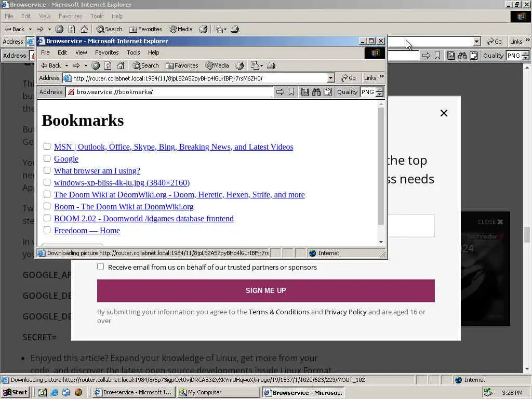This screenshot has height=399, width=532.
Task: Click binoculars find icon in background Browservice bar
Action: coord(462,55)
